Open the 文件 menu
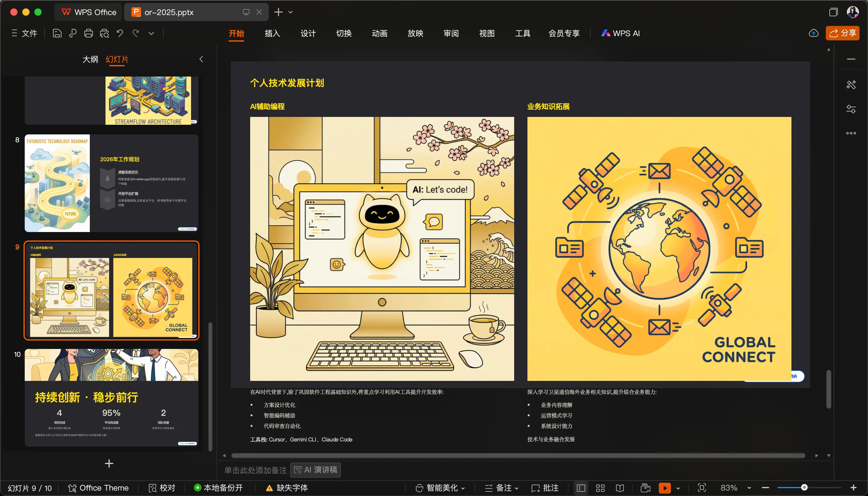The image size is (868, 496). [x=24, y=33]
